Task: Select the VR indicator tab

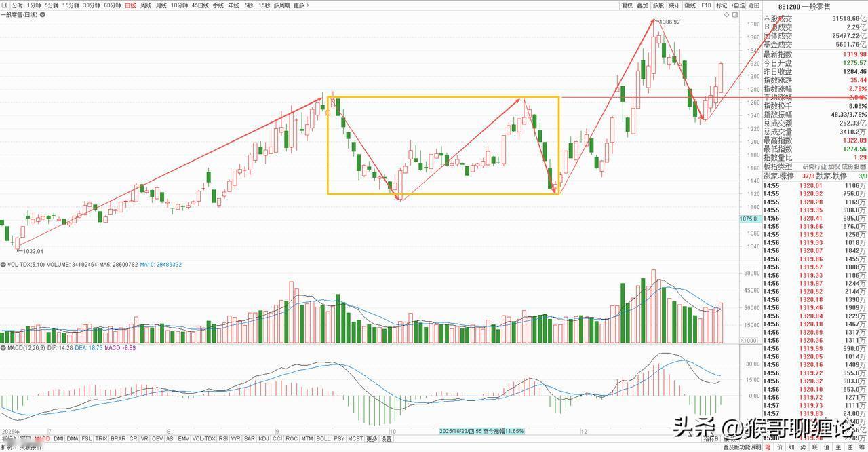Action: [144, 439]
